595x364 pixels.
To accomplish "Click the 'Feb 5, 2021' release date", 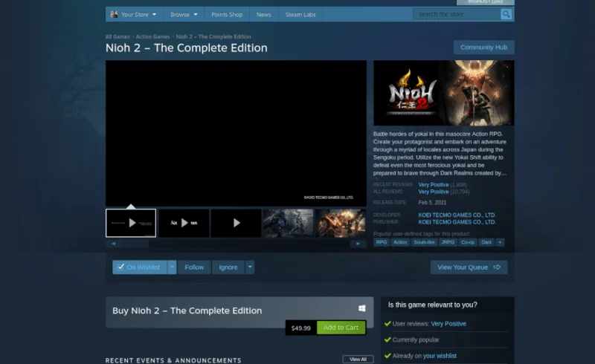I will coord(432,203).
